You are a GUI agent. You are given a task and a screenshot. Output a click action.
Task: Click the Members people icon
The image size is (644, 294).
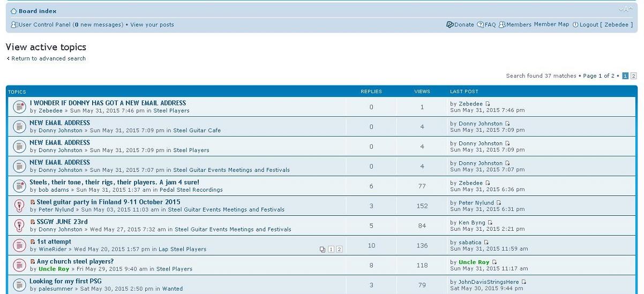coord(502,25)
